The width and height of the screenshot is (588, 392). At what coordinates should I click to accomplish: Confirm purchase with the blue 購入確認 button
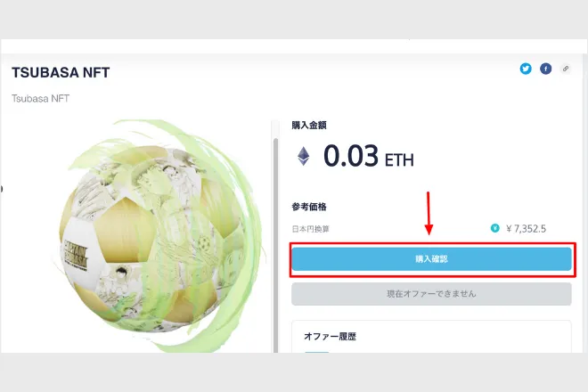(431, 259)
